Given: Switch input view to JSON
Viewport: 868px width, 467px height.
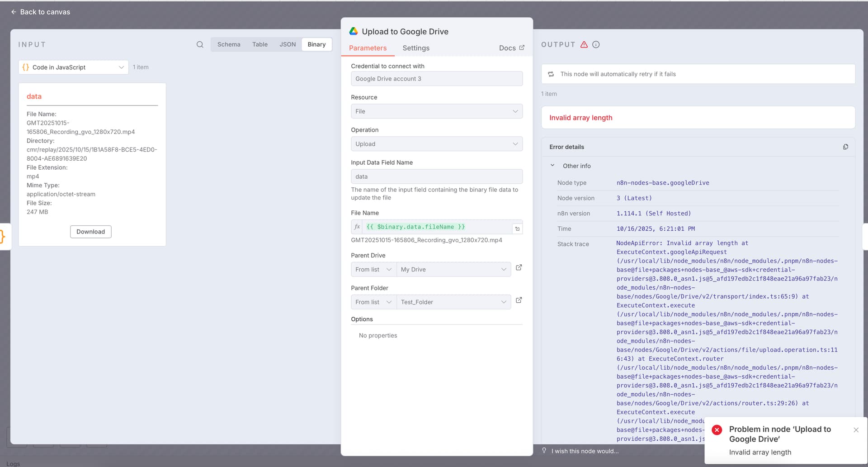Looking at the screenshot, I should [287, 44].
